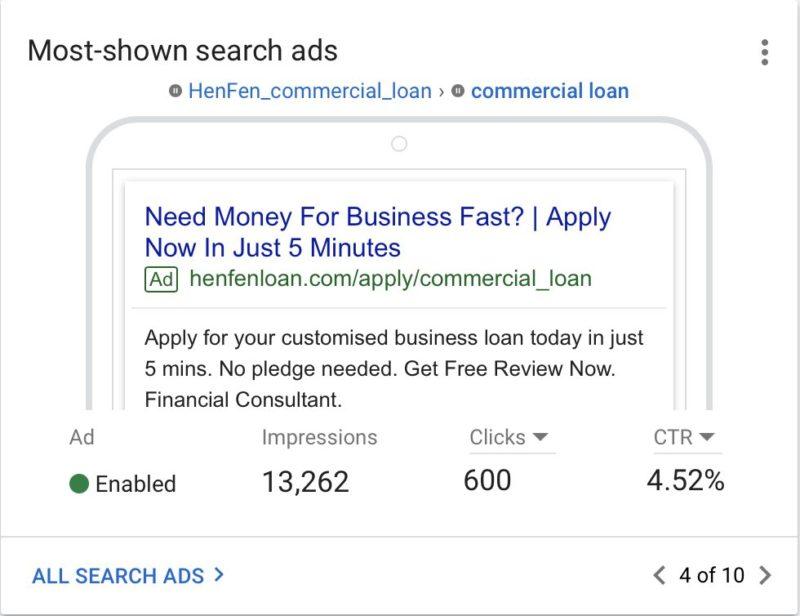800x616 pixels.
Task: Click the Impressions column label
Action: (x=319, y=437)
